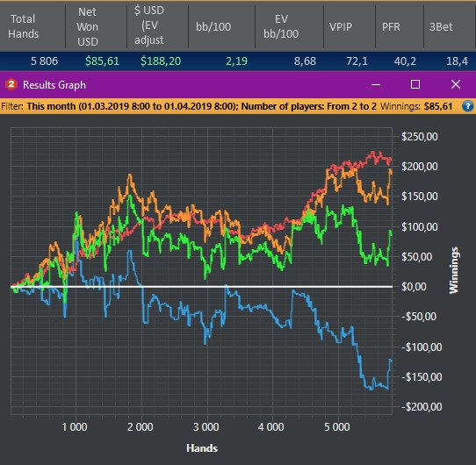
Task: Click the $50,00 y-axis label
Action: point(417,256)
